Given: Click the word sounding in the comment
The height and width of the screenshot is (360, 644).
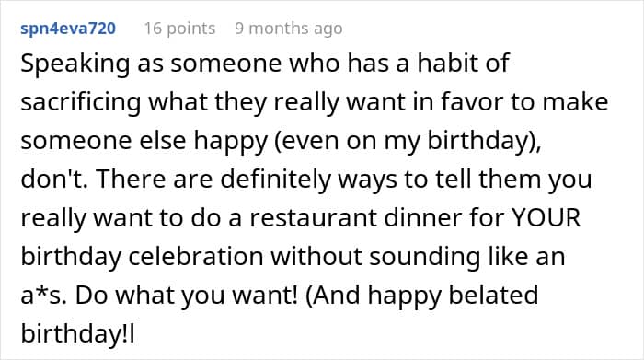Looking at the screenshot, I should [x=424, y=257].
